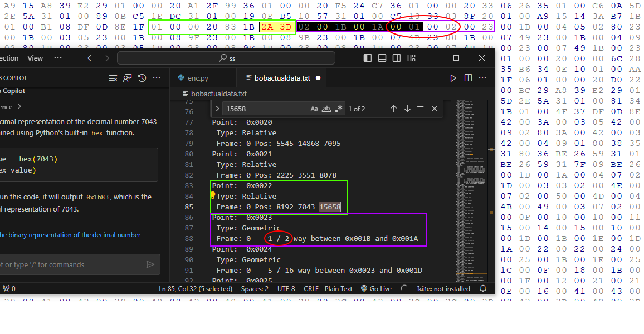
Task: Split the editor to the right
Action: (x=468, y=78)
